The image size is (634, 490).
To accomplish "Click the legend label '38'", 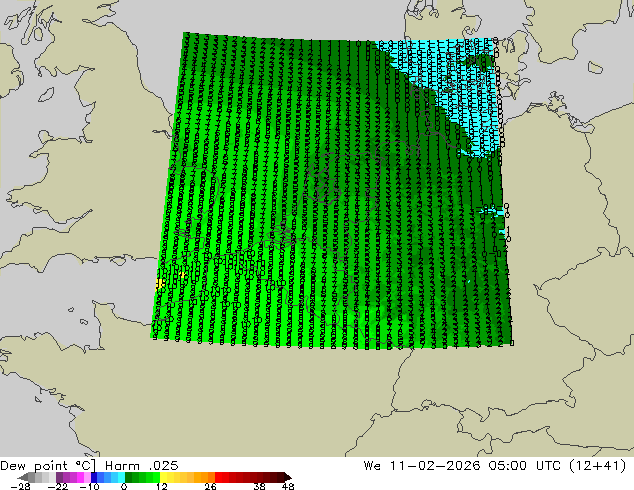I will pyautogui.click(x=259, y=486).
